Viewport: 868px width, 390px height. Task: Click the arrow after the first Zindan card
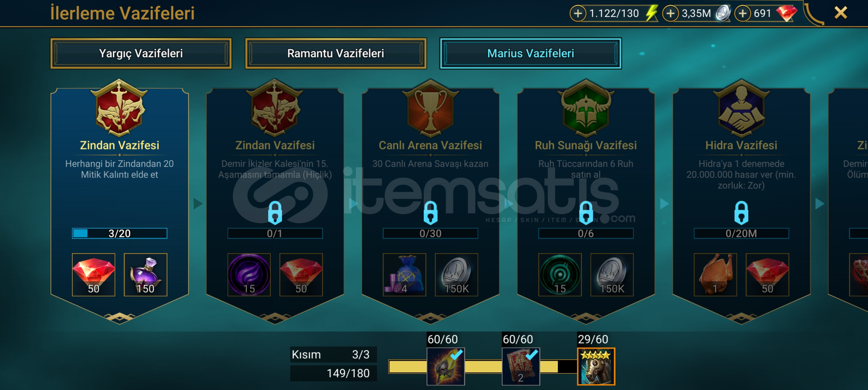(197, 204)
